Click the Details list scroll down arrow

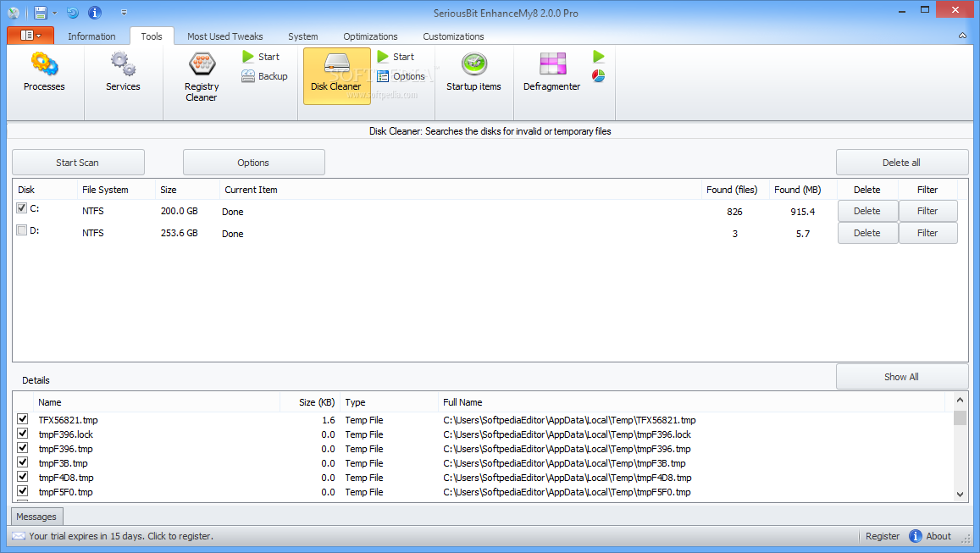coord(961,495)
